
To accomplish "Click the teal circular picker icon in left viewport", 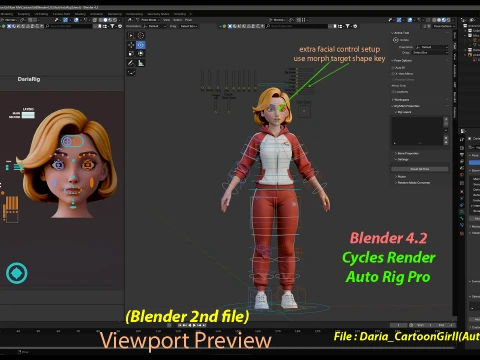I will (x=17, y=273).
